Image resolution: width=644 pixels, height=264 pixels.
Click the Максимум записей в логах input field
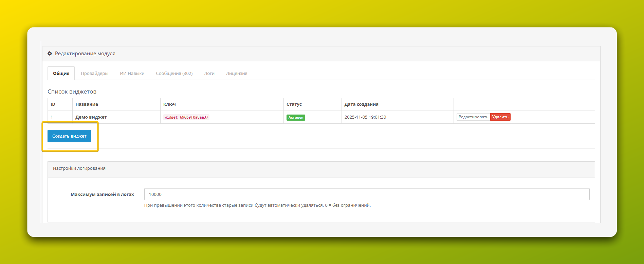click(x=367, y=194)
